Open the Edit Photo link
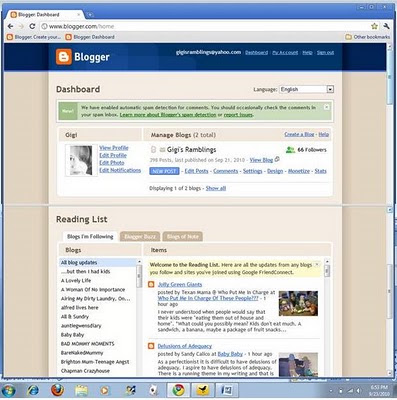 112,163
